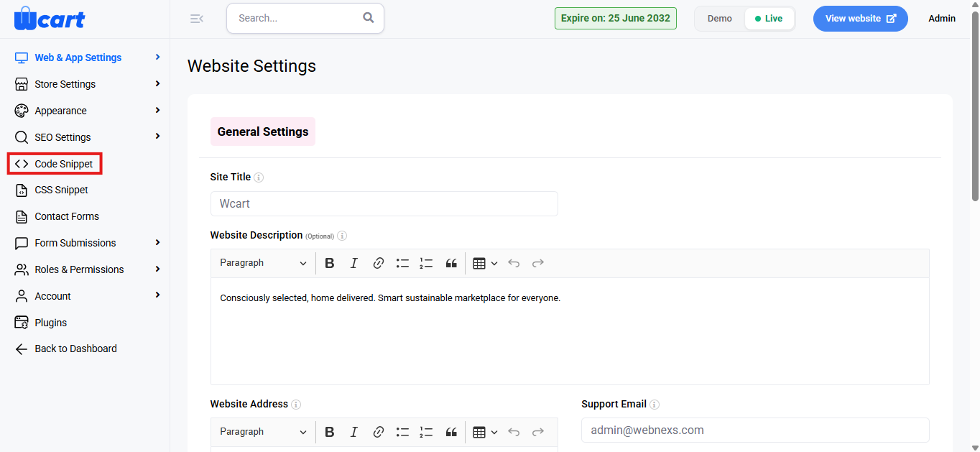Screen dimensions: 980x452
Task: Click Admin user label
Action: coord(942,19)
